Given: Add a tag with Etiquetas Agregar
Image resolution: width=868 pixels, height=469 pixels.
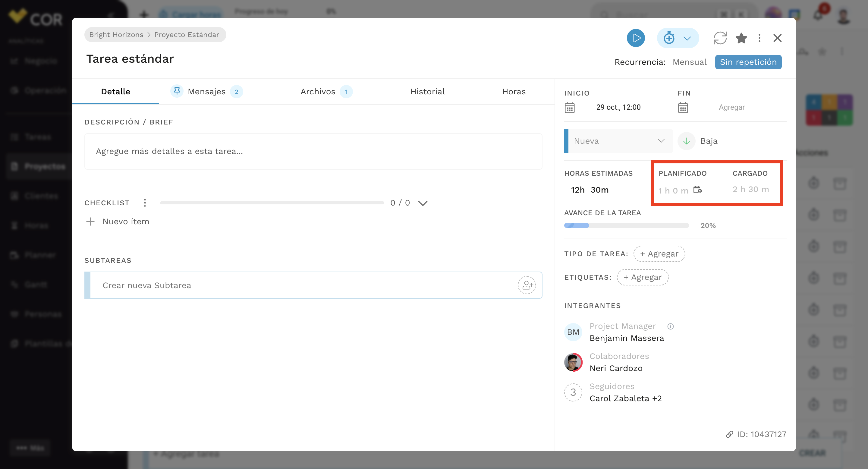Looking at the screenshot, I should click(x=643, y=277).
